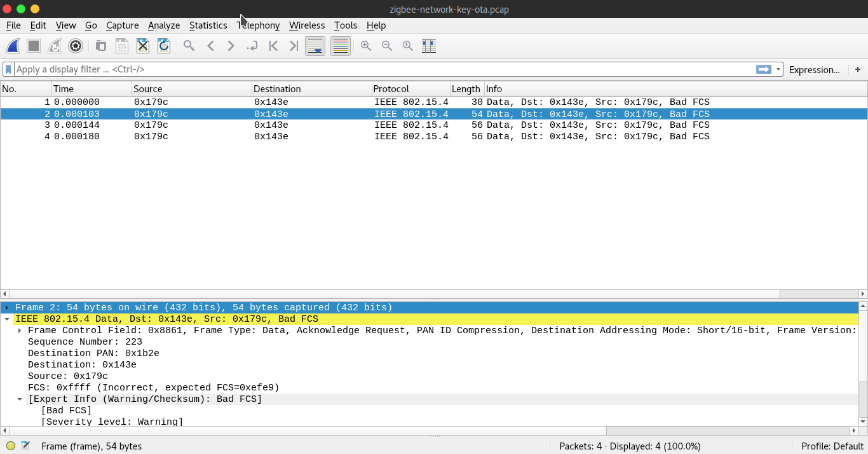Image resolution: width=868 pixels, height=454 pixels.
Task: Click the display filter bookmark icon
Action: point(8,69)
